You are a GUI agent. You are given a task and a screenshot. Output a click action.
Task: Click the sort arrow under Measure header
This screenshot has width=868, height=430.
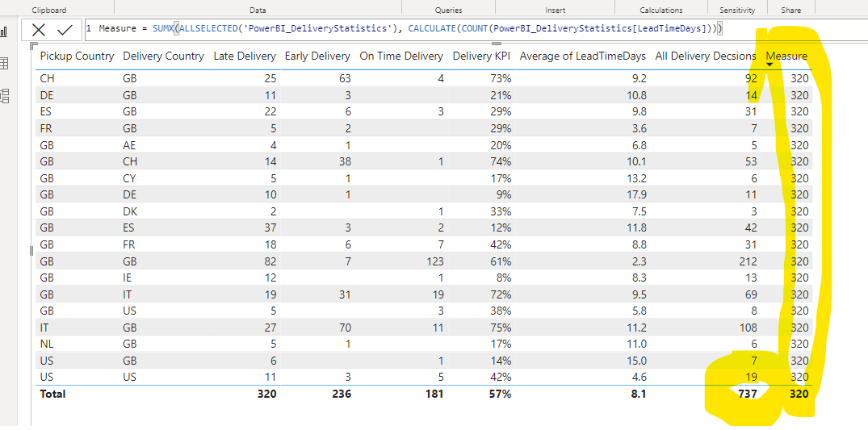[769, 65]
